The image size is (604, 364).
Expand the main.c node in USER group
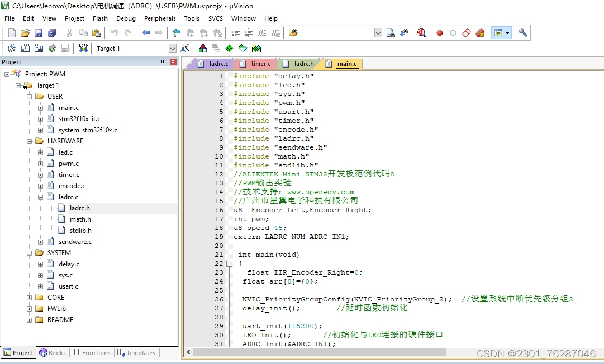tap(40, 108)
